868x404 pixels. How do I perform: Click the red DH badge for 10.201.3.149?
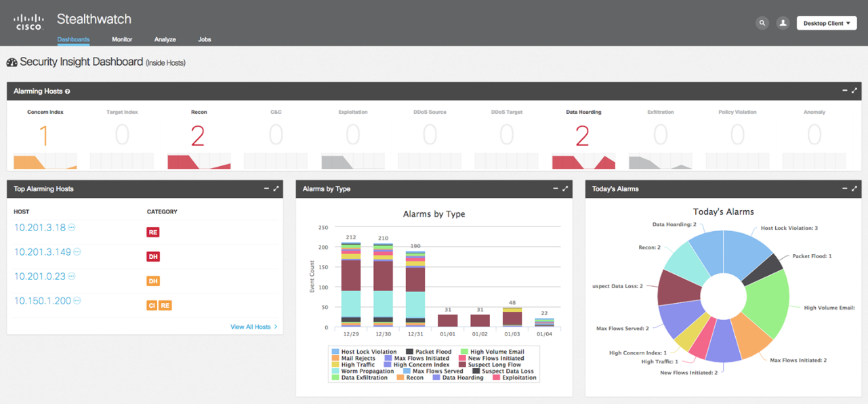click(x=153, y=257)
